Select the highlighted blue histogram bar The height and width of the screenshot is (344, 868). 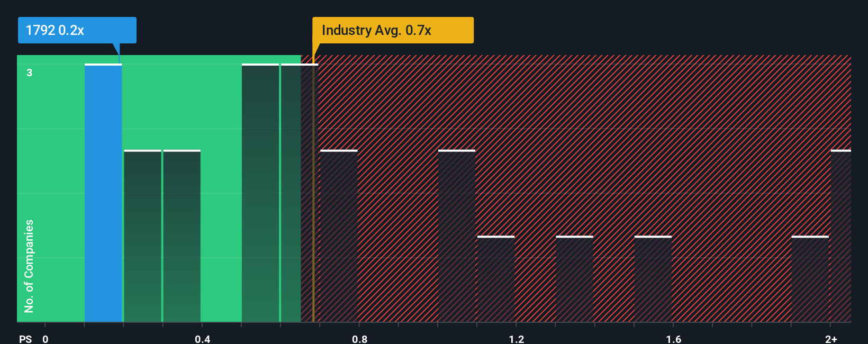coord(103,193)
